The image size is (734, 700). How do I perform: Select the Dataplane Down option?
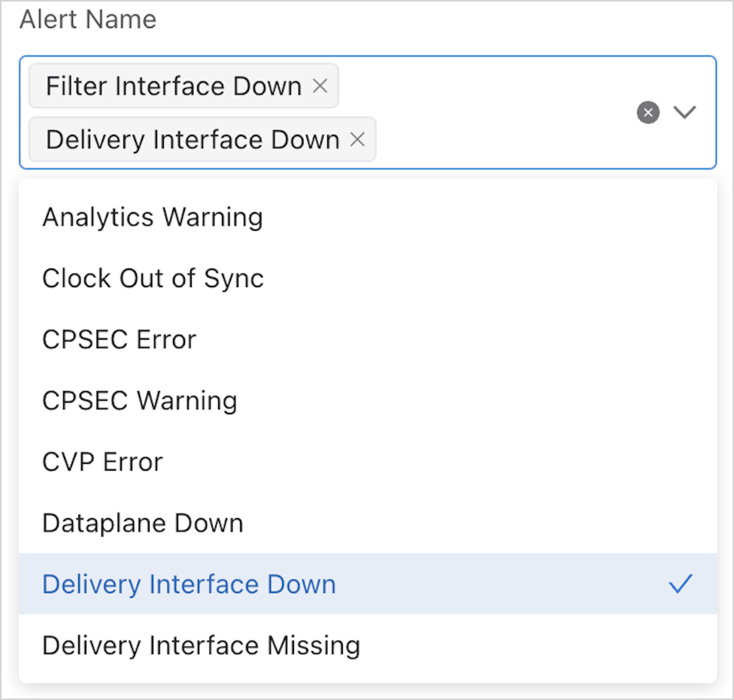click(x=143, y=523)
